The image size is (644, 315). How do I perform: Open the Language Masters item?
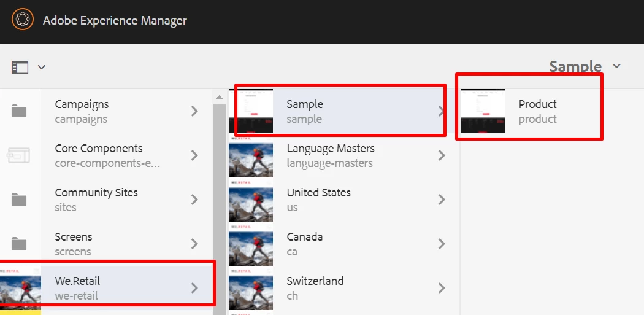coord(343,155)
